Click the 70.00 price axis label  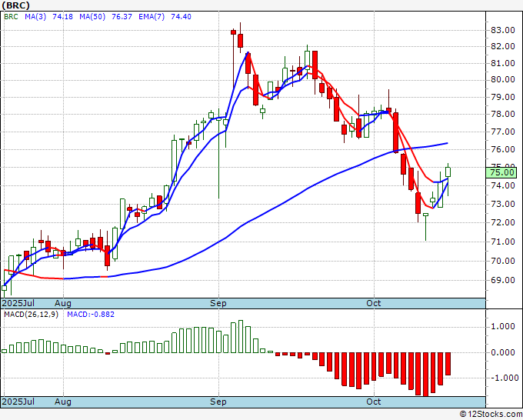click(503, 261)
